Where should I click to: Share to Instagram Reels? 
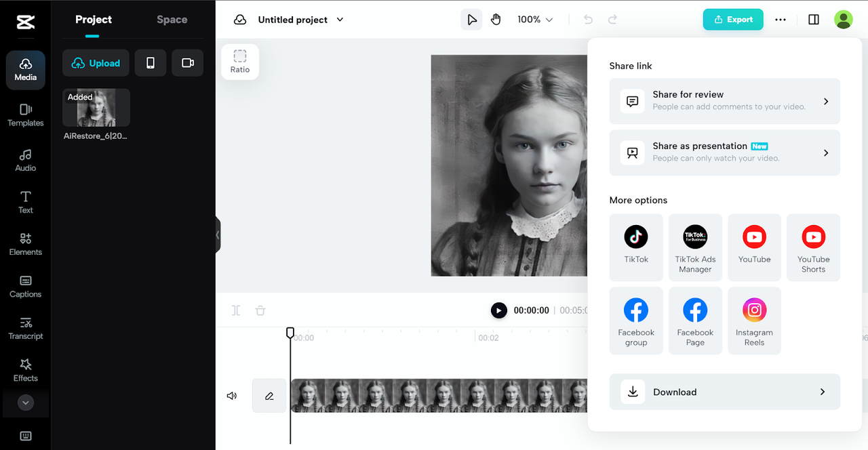754,321
